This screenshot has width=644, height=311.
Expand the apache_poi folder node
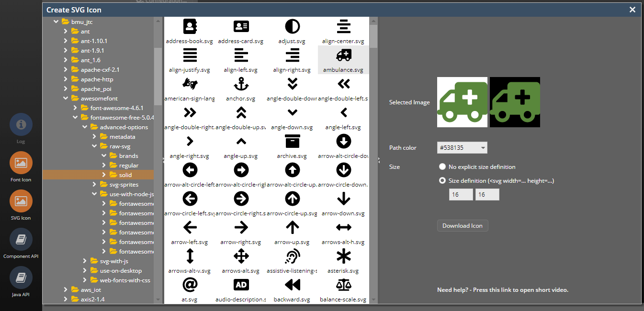click(x=66, y=89)
